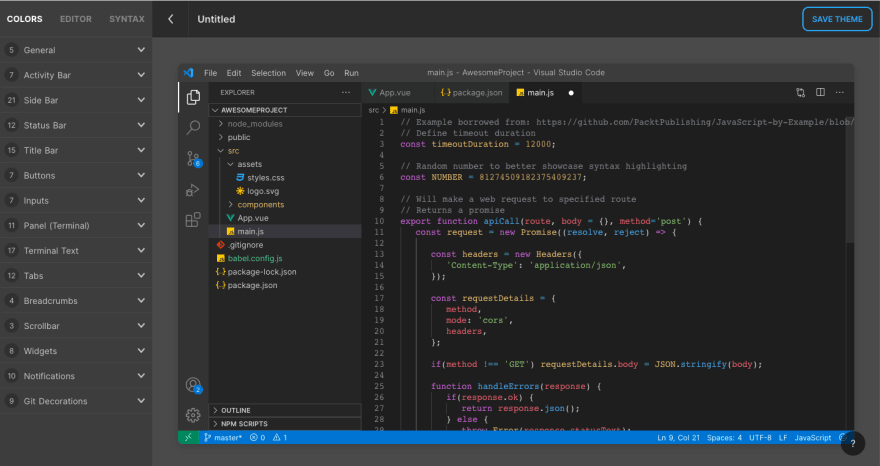880x466 pixels.
Task: Click the unsaved dot on main.js tab
Action: (x=571, y=93)
